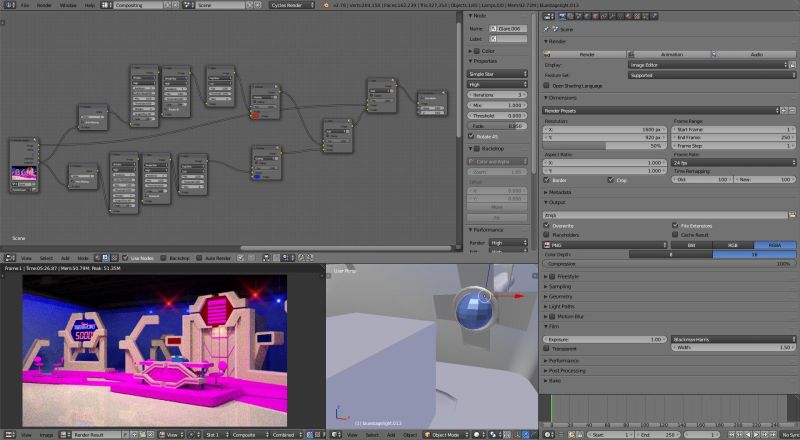Open the Feature Set Supported dropdown

coord(712,75)
